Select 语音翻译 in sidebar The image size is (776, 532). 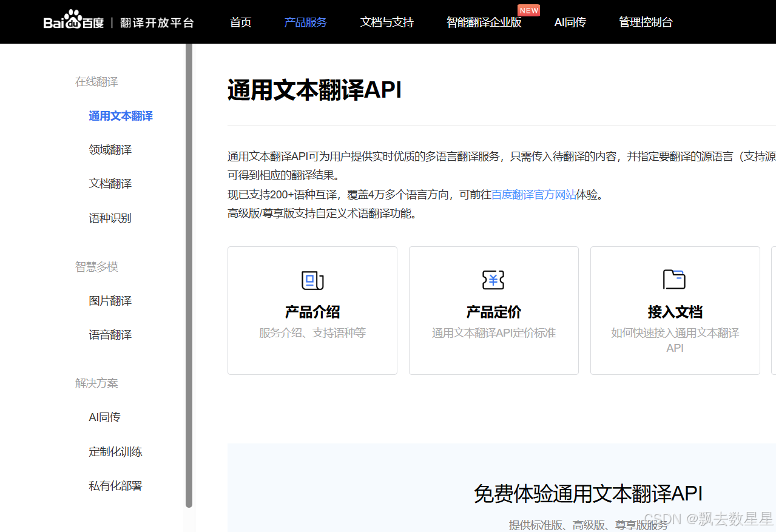tap(110, 335)
